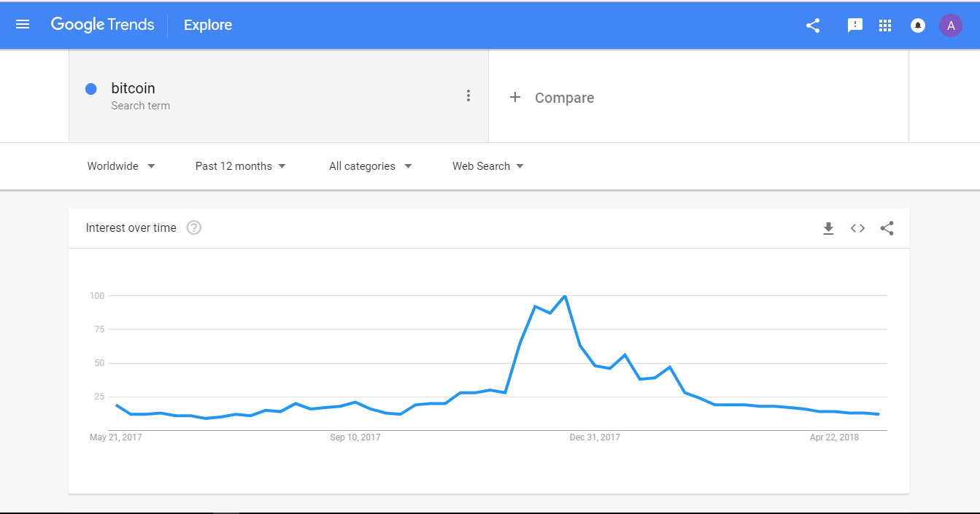Open bitcoin term more options menu
Image resolution: width=980 pixels, height=514 pixels.
468,96
